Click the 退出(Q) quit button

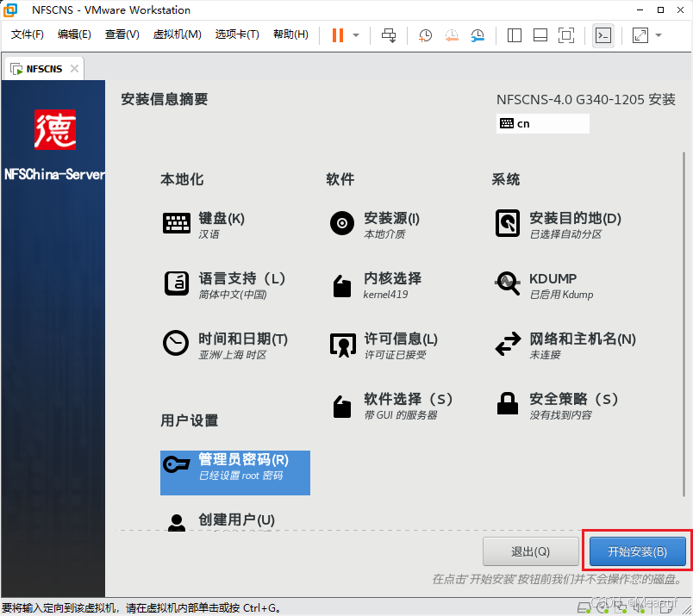tap(531, 551)
